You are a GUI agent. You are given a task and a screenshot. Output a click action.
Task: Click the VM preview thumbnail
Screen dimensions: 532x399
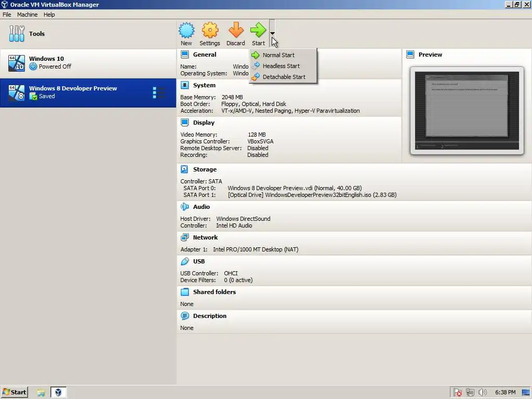pyautogui.click(x=467, y=111)
